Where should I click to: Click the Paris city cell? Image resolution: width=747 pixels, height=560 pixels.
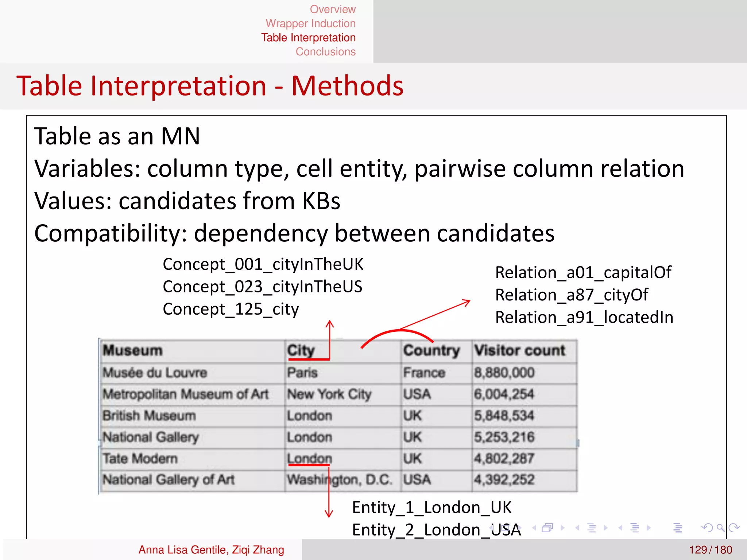point(343,373)
